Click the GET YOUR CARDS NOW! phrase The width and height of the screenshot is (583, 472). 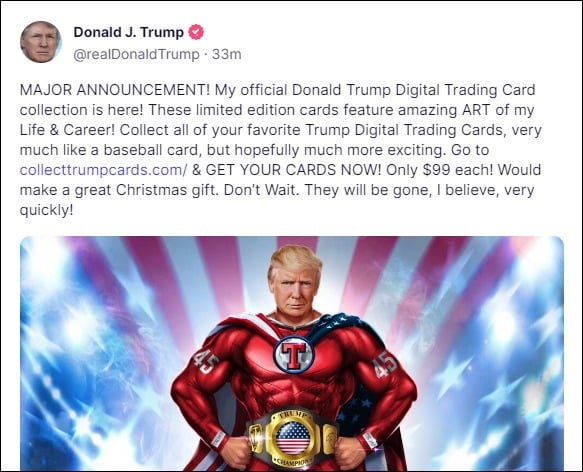pyautogui.click(x=294, y=170)
